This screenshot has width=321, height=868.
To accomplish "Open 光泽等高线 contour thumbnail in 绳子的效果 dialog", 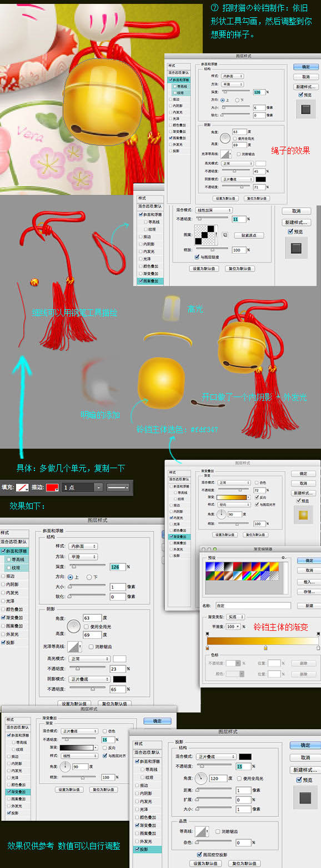I will tap(225, 154).
